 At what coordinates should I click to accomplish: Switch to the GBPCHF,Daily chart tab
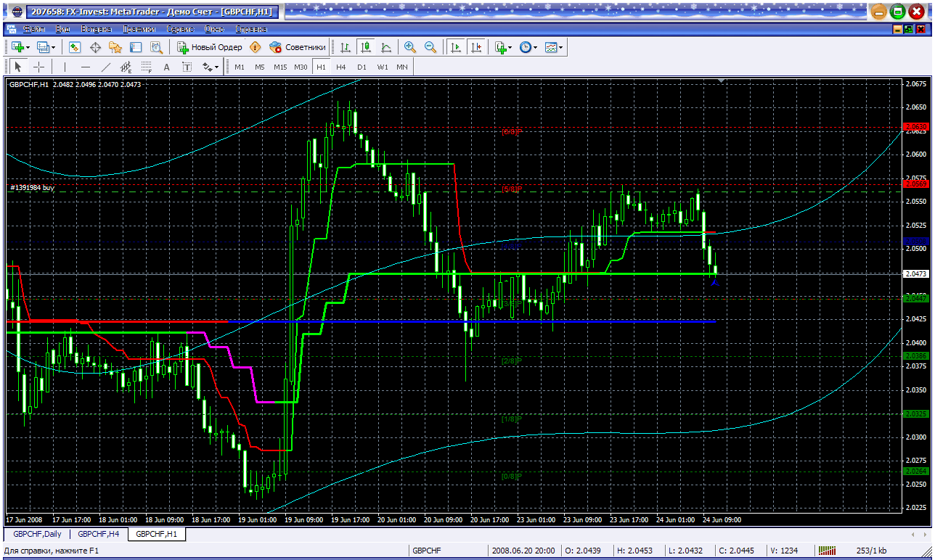[x=37, y=534]
